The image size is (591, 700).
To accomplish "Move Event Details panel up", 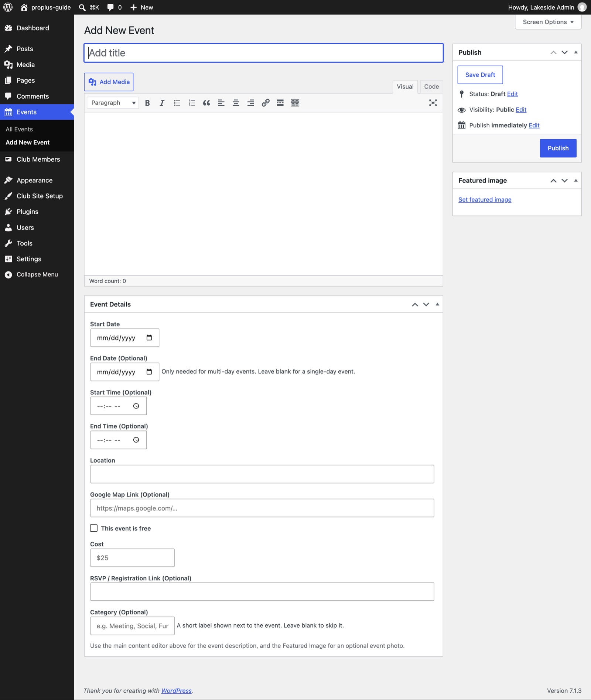I will click(x=415, y=304).
